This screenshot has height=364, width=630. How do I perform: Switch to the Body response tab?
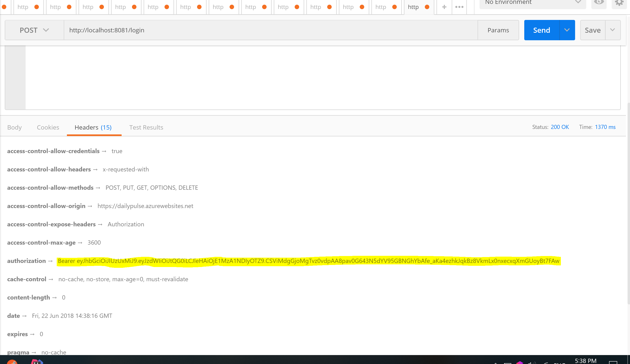tap(14, 127)
